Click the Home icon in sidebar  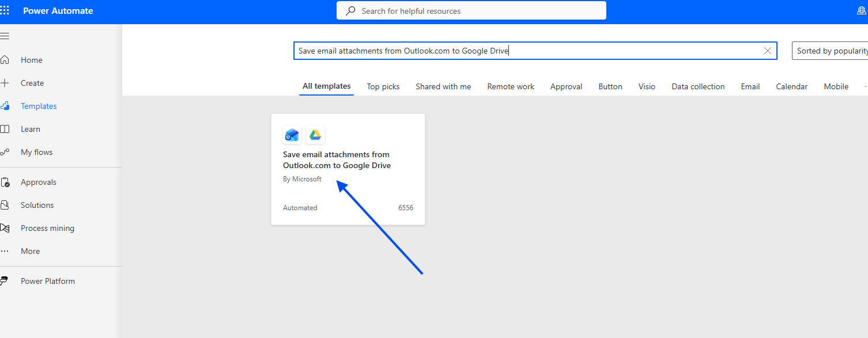(5, 60)
